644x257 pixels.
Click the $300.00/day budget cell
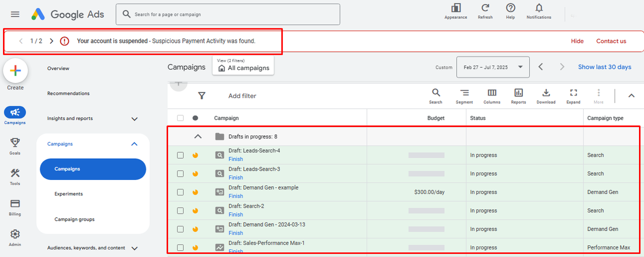pos(430,192)
